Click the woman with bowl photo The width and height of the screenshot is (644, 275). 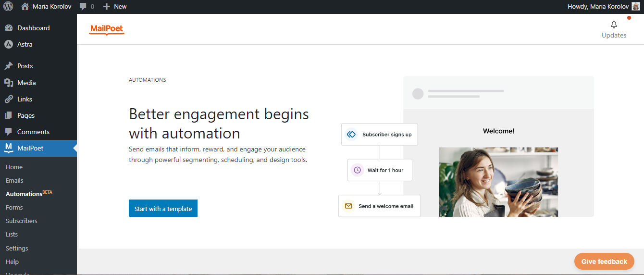[x=498, y=182]
